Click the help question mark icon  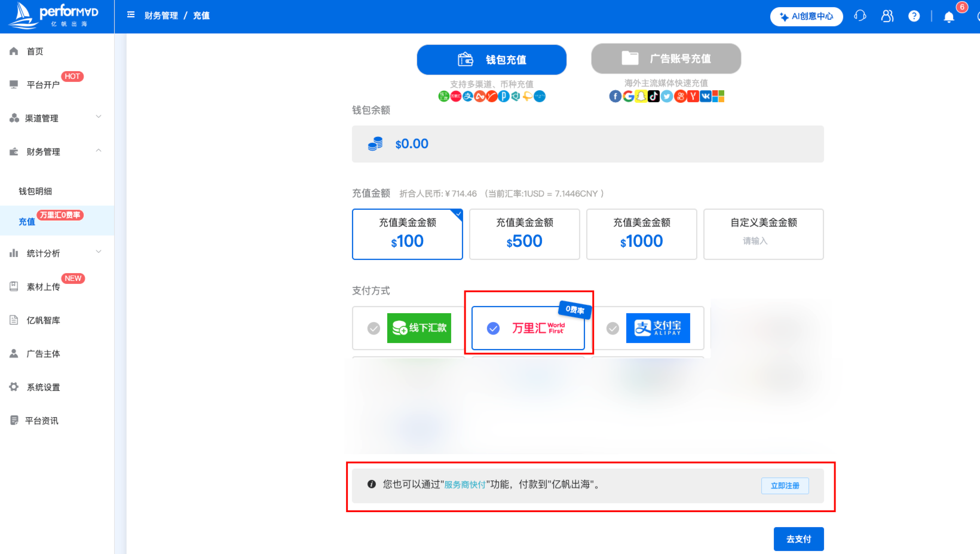(x=914, y=16)
